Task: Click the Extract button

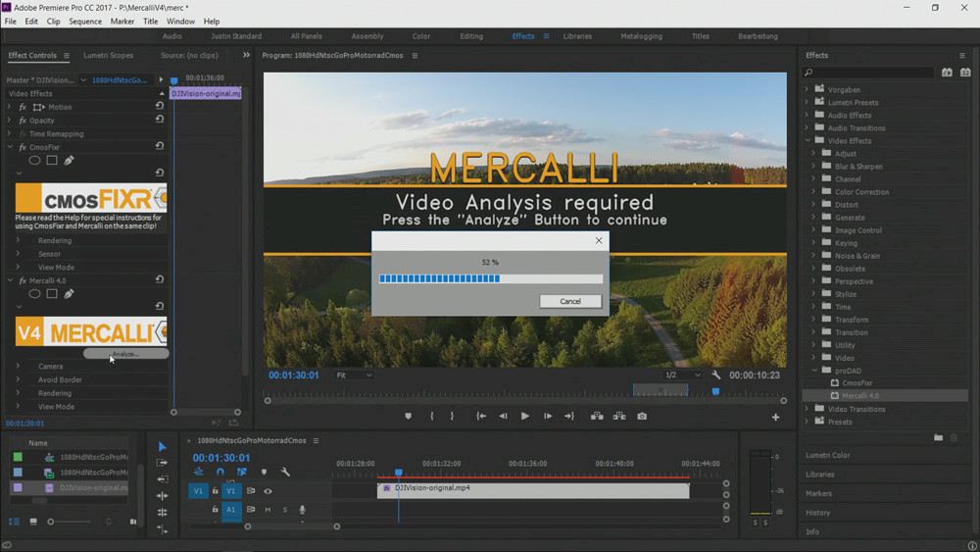Action: 619,416
